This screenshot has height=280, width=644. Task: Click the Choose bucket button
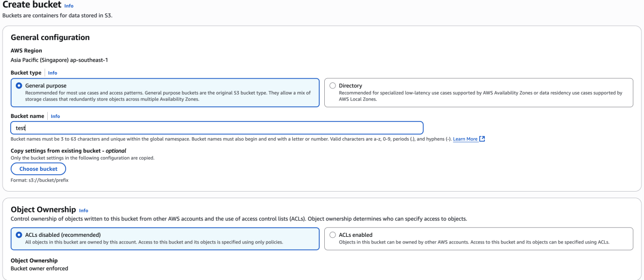click(38, 169)
